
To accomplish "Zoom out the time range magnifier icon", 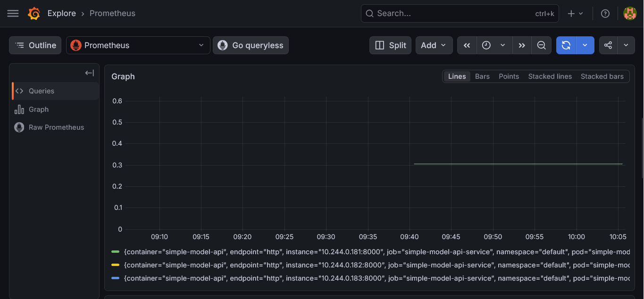I will [542, 45].
